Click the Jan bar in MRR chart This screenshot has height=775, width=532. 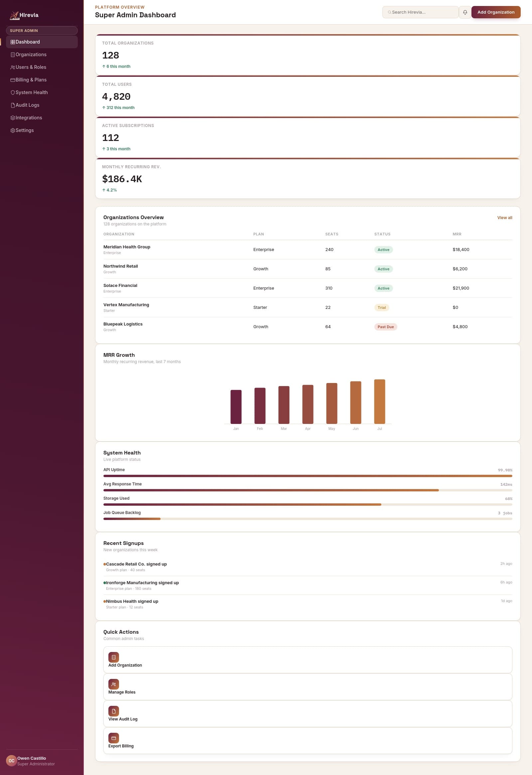pyautogui.click(x=236, y=407)
